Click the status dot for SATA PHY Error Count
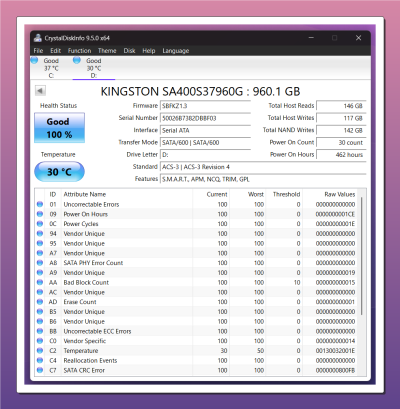This screenshot has width=400, height=409. click(x=40, y=263)
